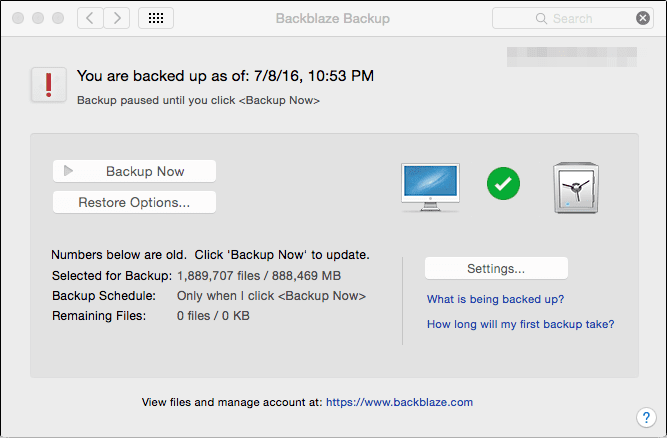Click the back navigation arrow

pos(90,18)
